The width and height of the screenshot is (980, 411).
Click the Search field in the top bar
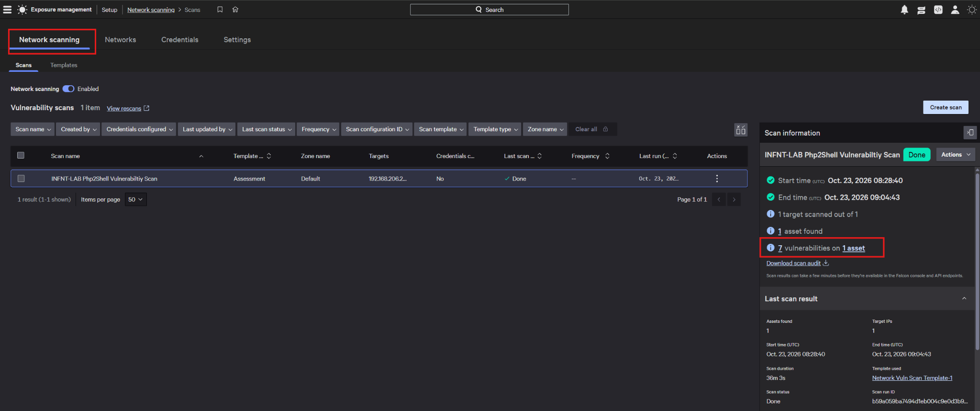490,10
